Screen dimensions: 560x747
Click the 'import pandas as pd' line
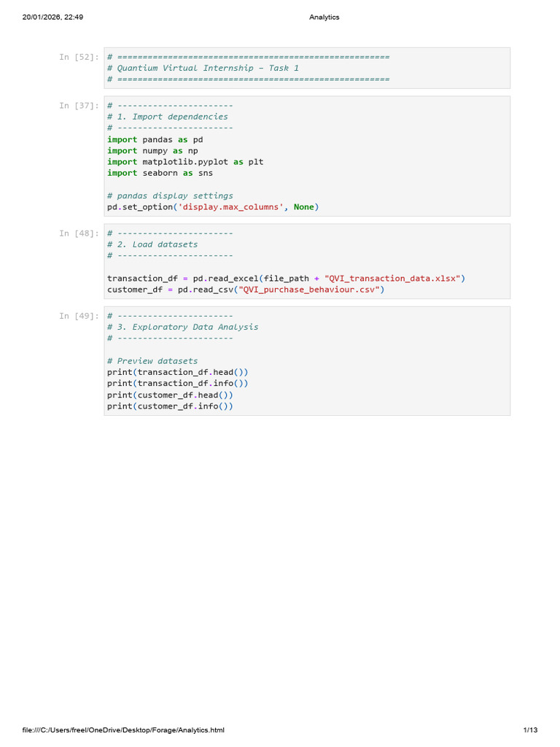tap(155, 139)
